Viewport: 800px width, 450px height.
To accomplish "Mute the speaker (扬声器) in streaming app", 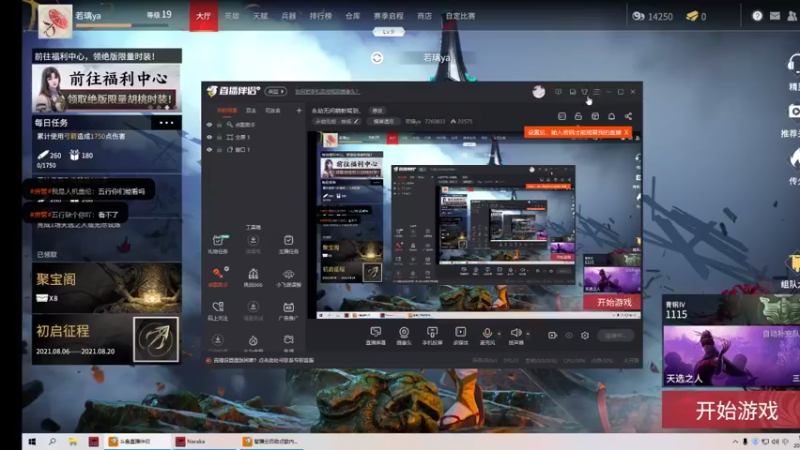I will pyautogui.click(x=516, y=333).
